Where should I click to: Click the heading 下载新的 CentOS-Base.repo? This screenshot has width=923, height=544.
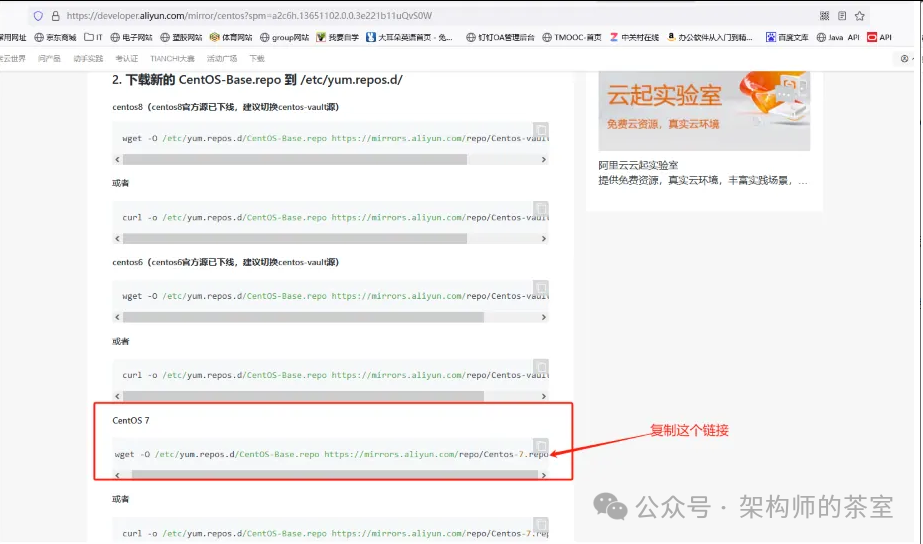(257, 80)
